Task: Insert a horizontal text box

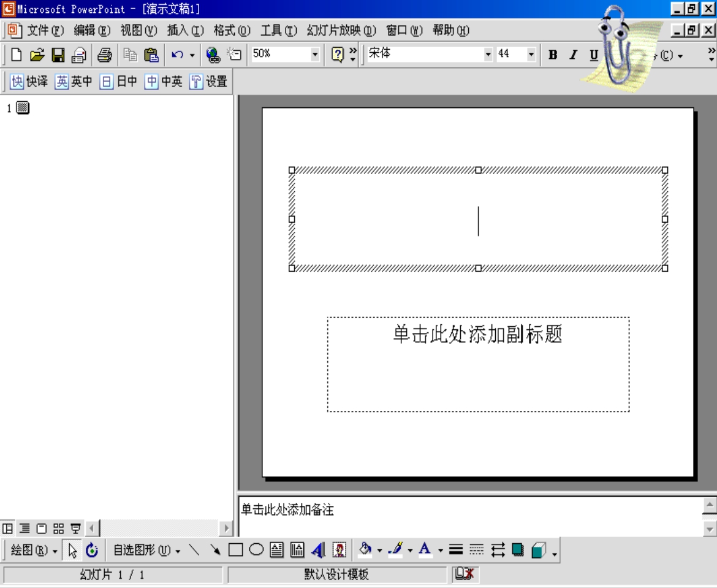Action: point(276,549)
